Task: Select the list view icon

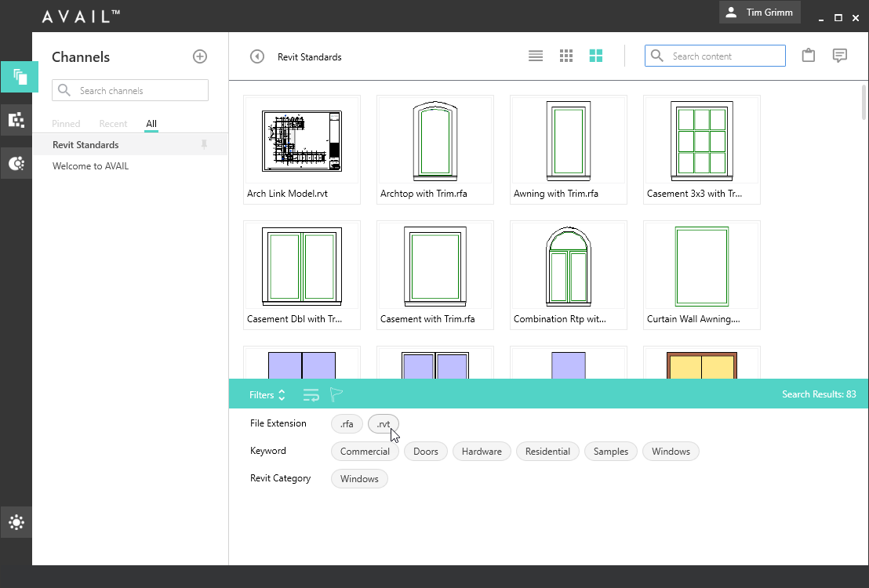Action: [536, 56]
